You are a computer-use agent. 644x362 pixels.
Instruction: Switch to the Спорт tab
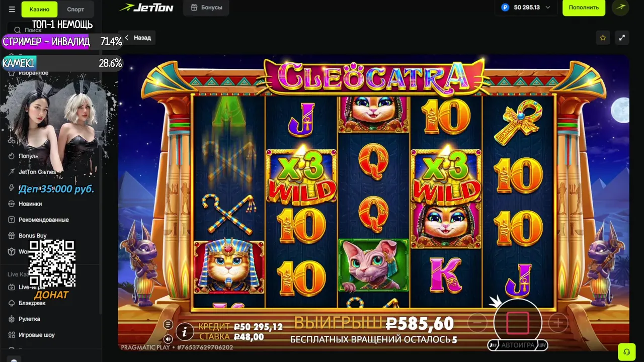[75, 9]
